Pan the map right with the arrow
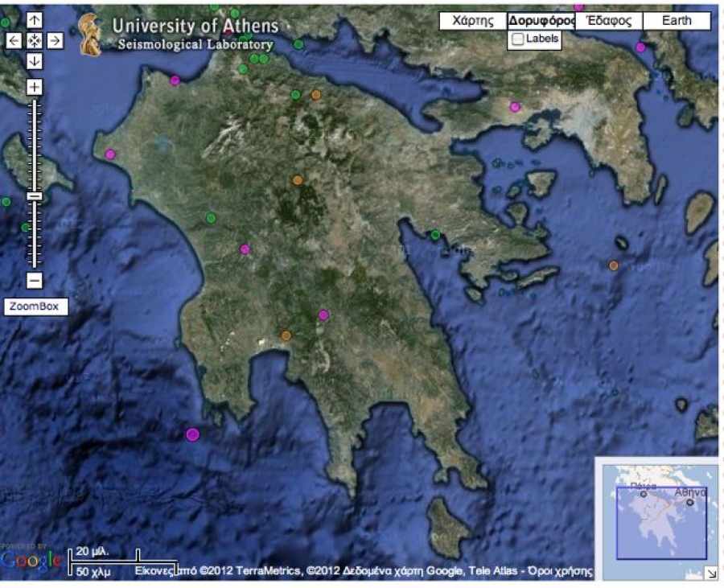Screen dimensions: 724x588 pyautogui.click(x=55, y=40)
